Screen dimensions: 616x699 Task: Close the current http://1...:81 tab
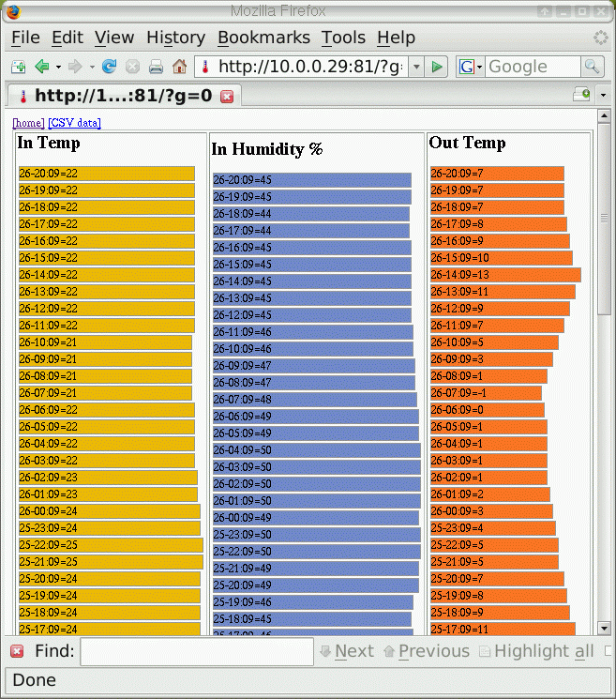[226, 96]
